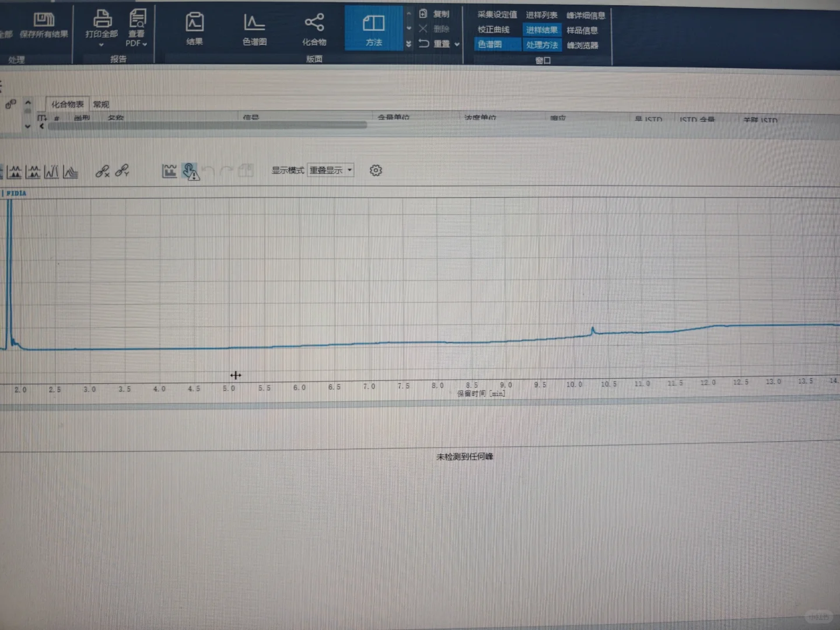
Task: Toggle the manual integration warning icon
Action: click(x=191, y=171)
